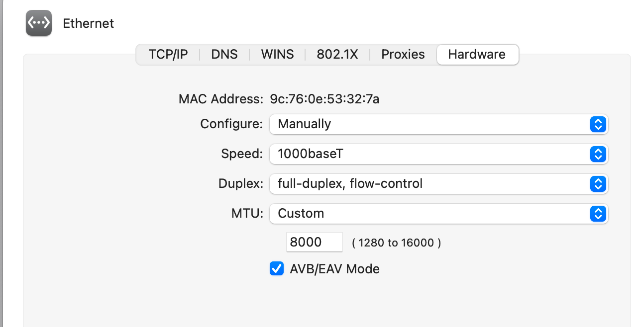Open the Configure Manually dropdown
The height and width of the screenshot is (327, 644).
tap(428, 124)
